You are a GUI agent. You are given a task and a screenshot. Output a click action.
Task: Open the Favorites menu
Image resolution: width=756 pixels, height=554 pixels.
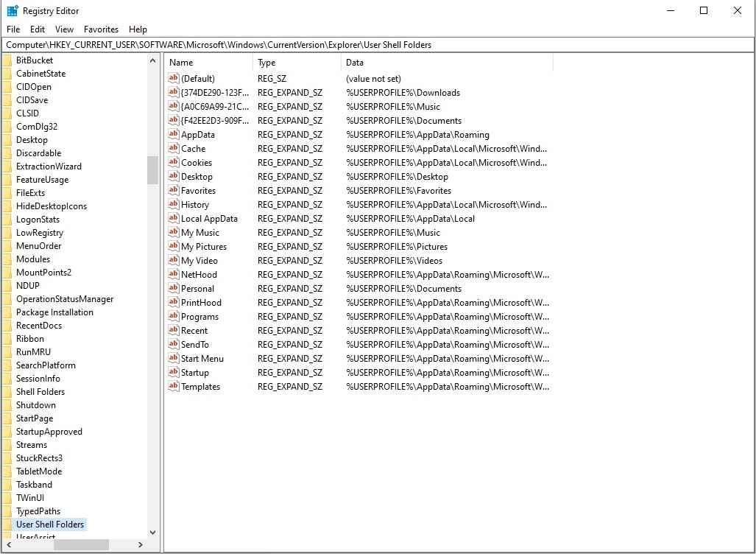(102, 29)
